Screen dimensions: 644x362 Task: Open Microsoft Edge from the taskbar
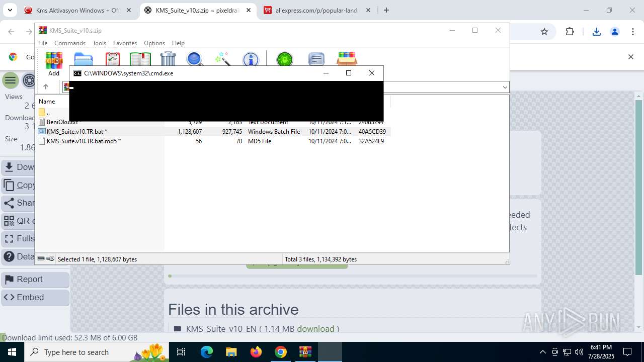click(207, 352)
